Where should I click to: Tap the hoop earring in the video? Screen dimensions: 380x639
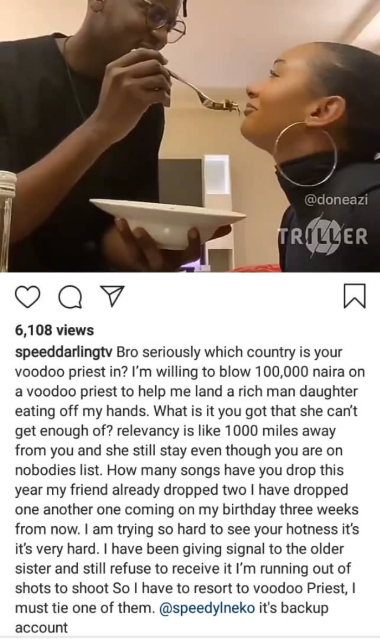(305, 154)
